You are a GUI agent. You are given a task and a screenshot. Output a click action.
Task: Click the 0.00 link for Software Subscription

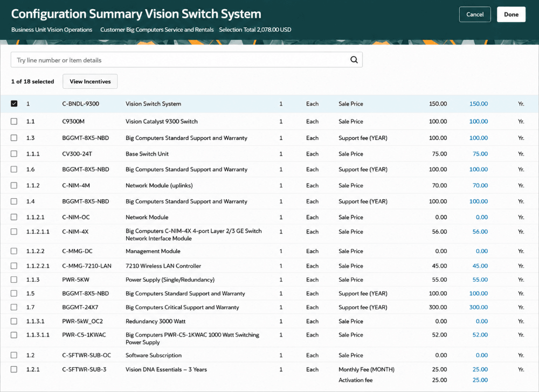coord(481,355)
